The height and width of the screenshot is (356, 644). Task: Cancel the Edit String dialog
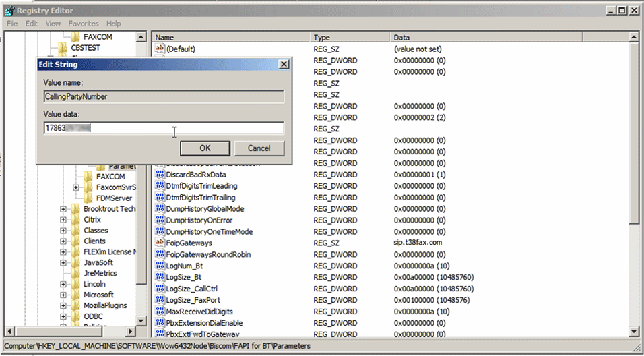259,148
